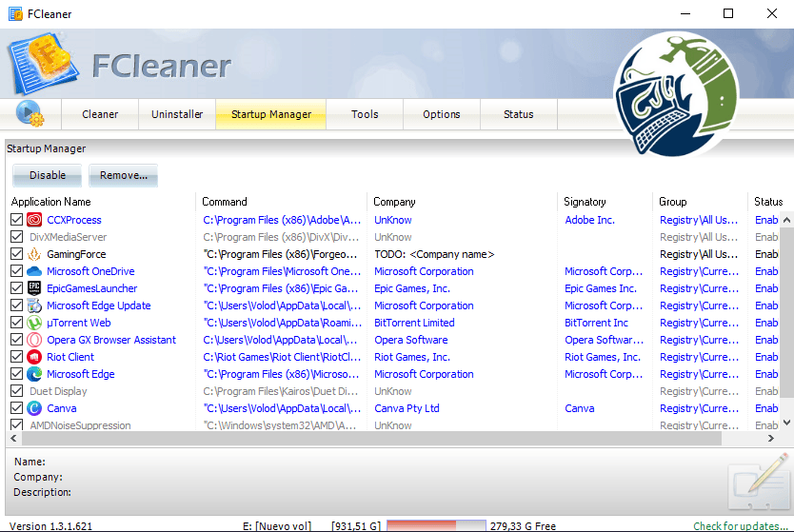The image size is (794, 532).
Task: Click the Microsoft Edge browser icon
Action: coord(34,374)
